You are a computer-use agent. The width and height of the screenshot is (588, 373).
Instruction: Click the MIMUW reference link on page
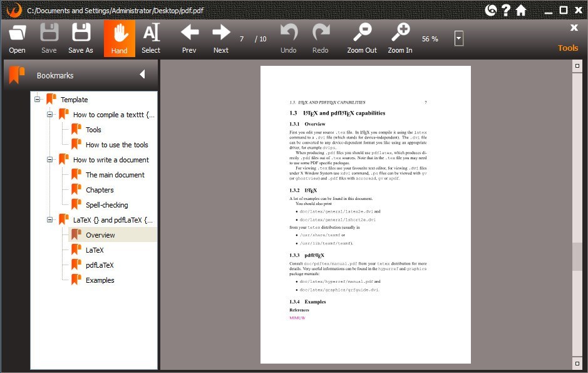pyautogui.click(x=297, y=318)
